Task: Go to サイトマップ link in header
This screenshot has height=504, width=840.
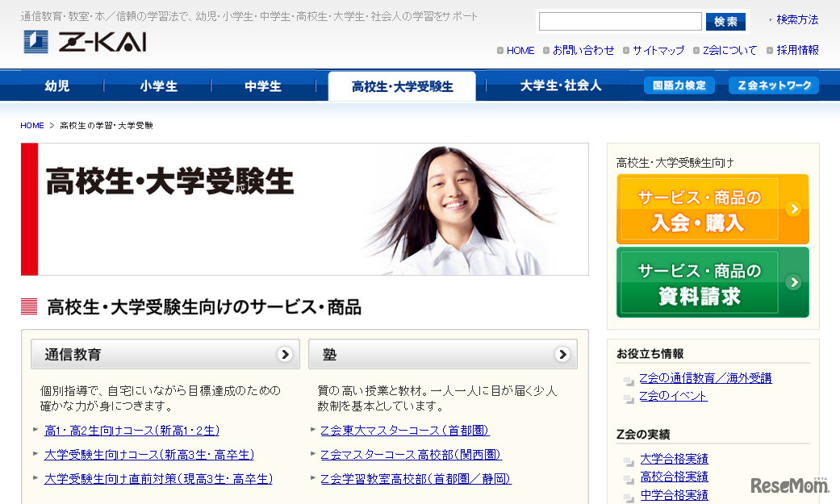Action: click(658, 50)
